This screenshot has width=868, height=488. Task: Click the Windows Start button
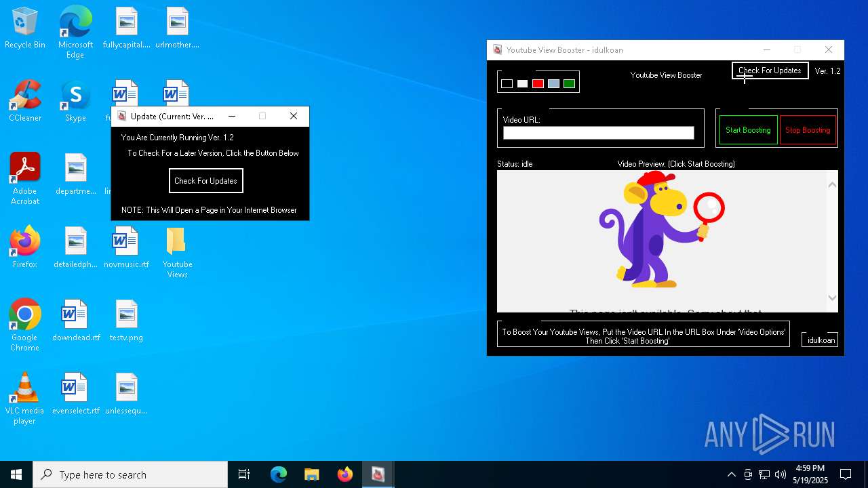16,474
